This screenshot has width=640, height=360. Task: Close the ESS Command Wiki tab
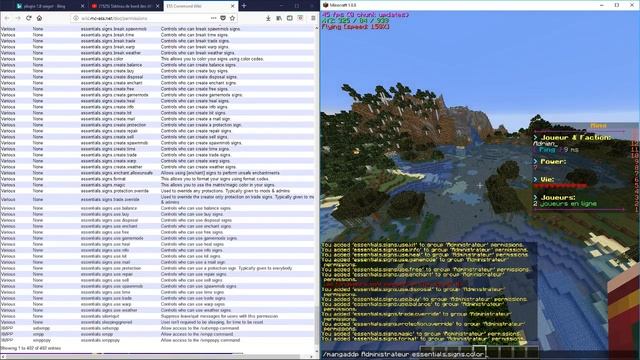pos(233,6)
